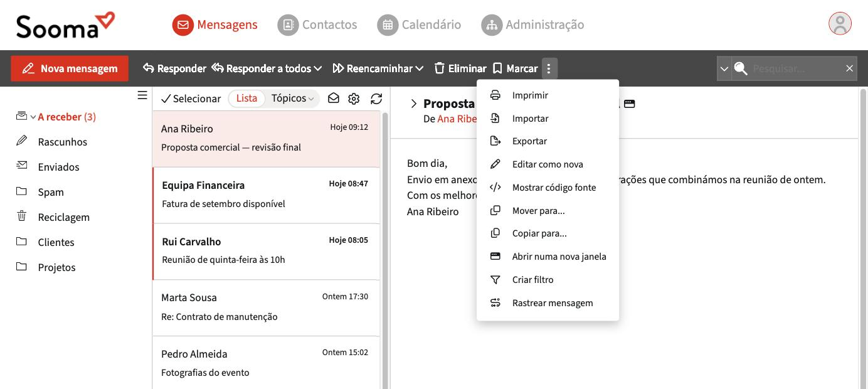Open the Projetos folder
This screenshot has width=868, height=389.
click(x=56, y=267)
